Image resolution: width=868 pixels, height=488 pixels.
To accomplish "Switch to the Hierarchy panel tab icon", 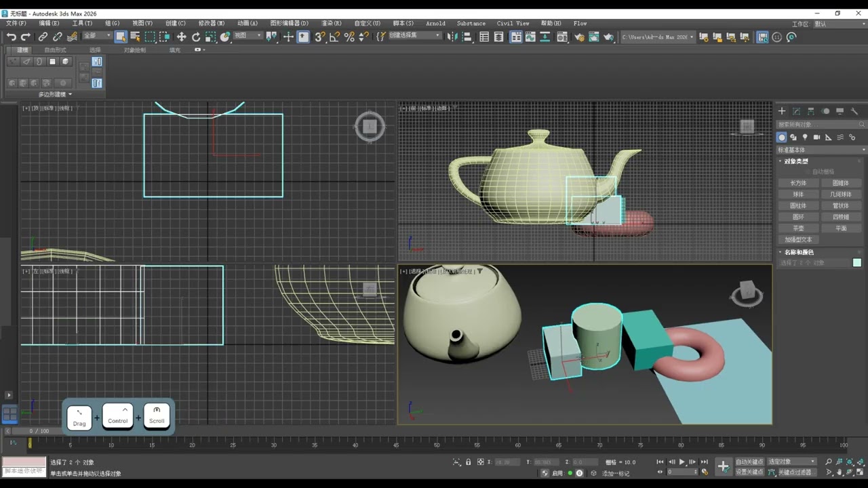I will click(x=811, y=111).
